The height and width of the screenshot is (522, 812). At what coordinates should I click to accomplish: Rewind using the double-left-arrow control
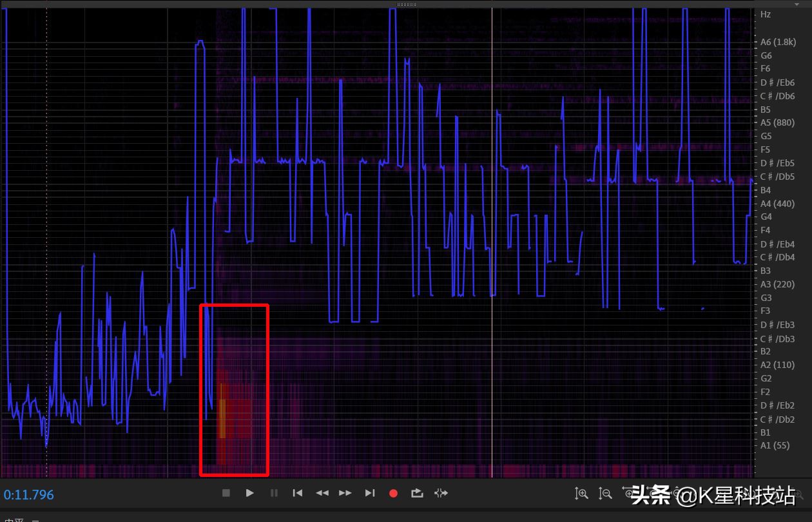322,493
